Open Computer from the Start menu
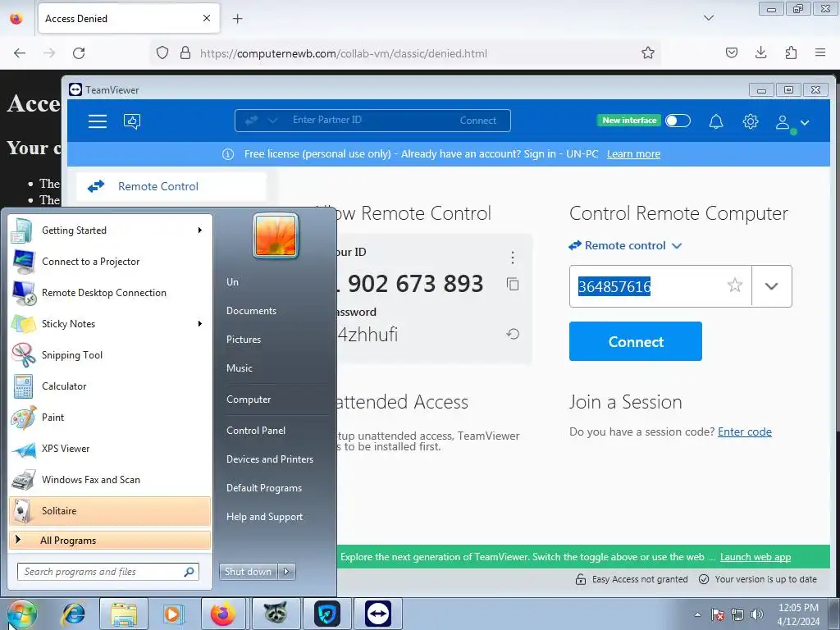The image size is (840, 630). pos(249,399)
